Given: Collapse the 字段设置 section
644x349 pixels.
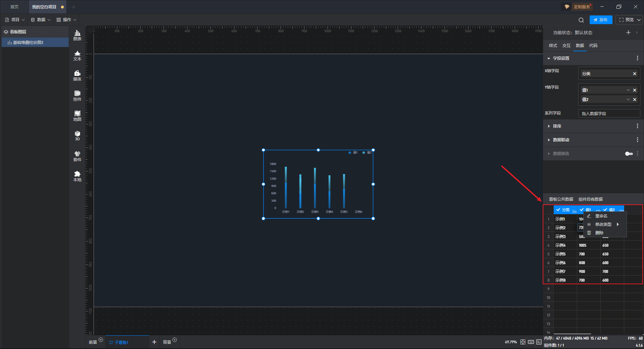Looking at the screenshot, I should pyautogui.click(x=549, y=58).
